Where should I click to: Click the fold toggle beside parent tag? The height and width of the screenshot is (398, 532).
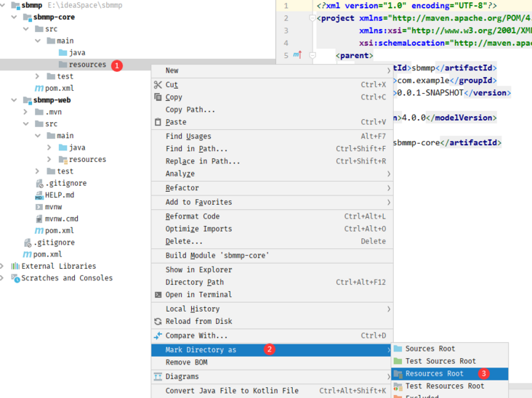313,55
